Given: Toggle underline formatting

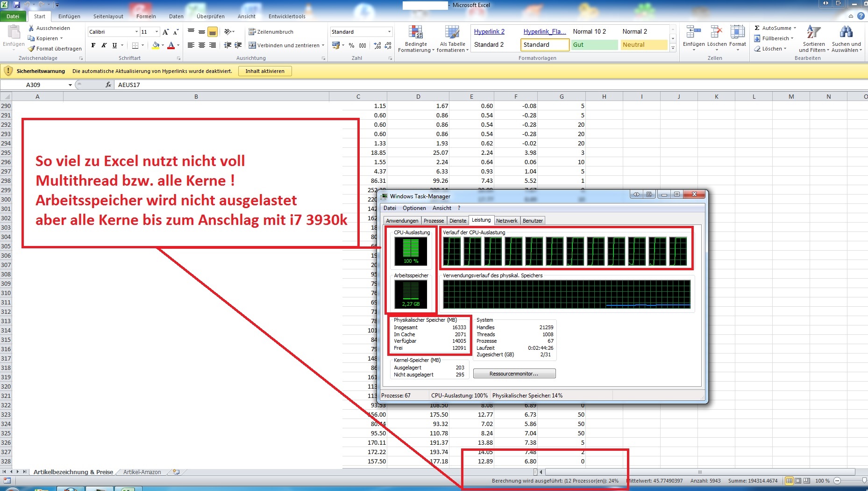Looking at the screenshot, I should 114,45.
